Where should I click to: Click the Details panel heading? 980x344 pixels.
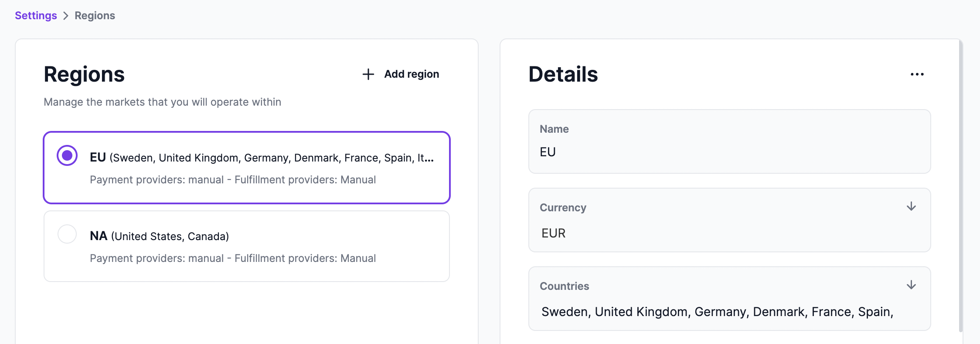(563, 74)
